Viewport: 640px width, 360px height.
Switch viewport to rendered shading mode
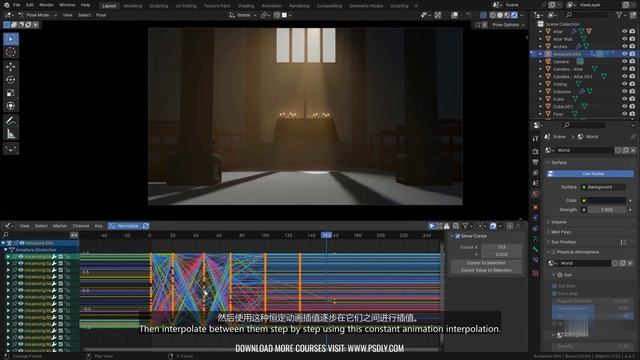514,15
